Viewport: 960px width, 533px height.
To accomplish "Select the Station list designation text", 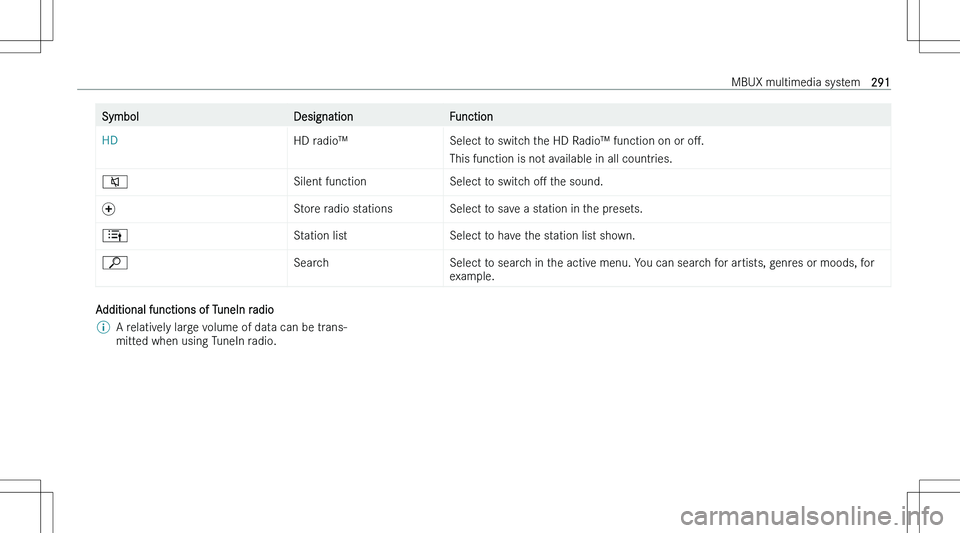I will [x=320, y=236].
